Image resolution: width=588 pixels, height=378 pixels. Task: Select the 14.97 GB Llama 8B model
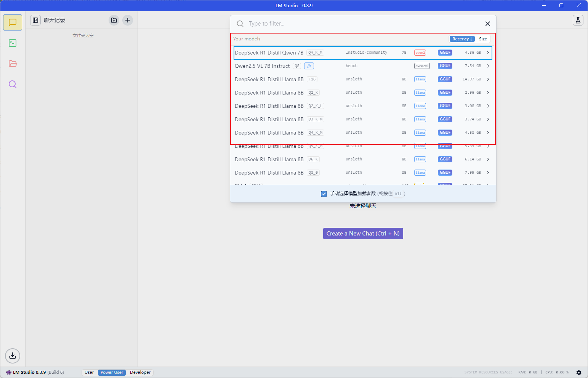click(363, 79)
